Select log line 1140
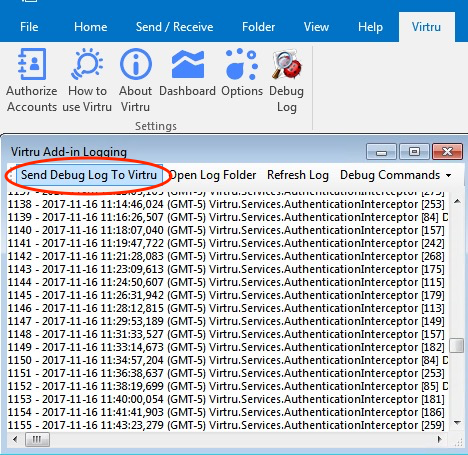This screenshot has width=468, height=455. (226, 230)
